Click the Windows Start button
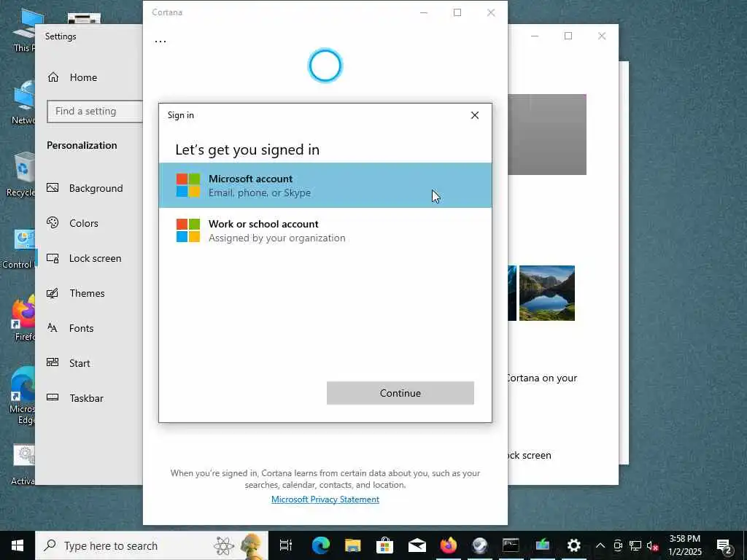This screenshot has width=747, height=560. pos(18,545)
